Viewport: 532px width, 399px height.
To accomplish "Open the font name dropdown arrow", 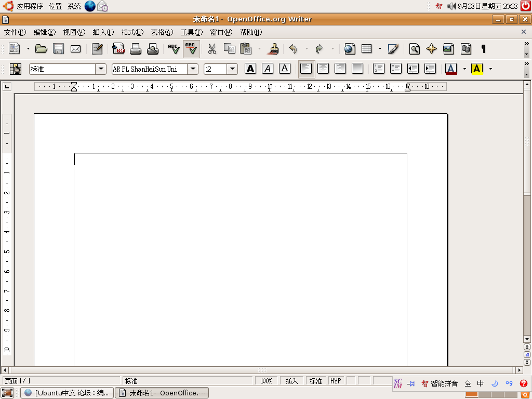I will (x=193, y=69).
